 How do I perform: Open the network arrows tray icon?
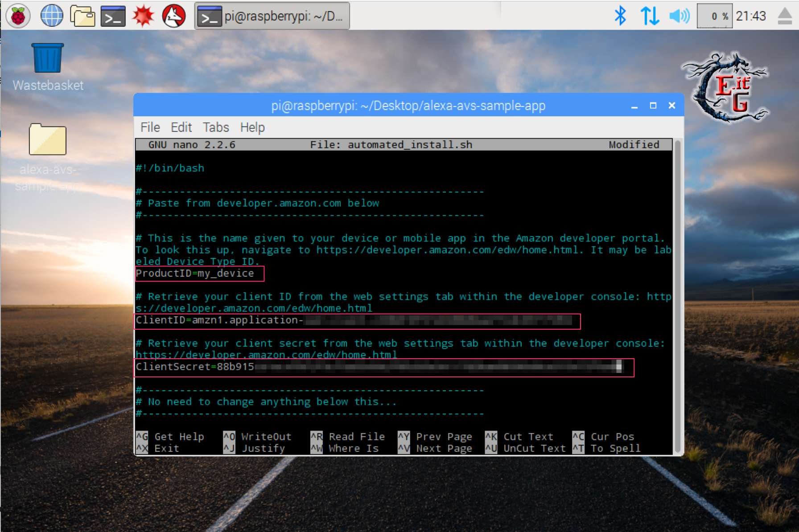650,16
